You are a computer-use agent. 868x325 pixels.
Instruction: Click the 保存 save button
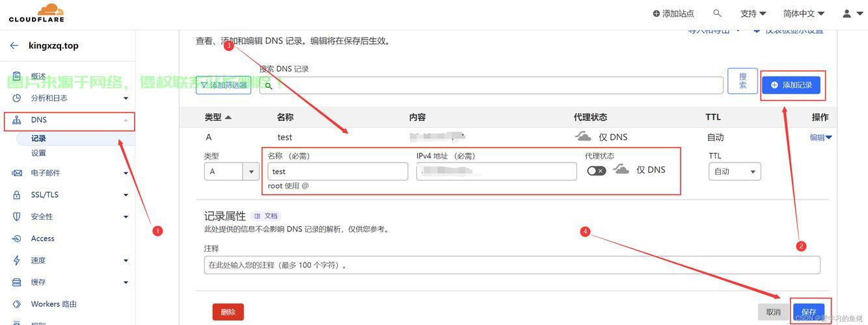click(x=809, y=312)
